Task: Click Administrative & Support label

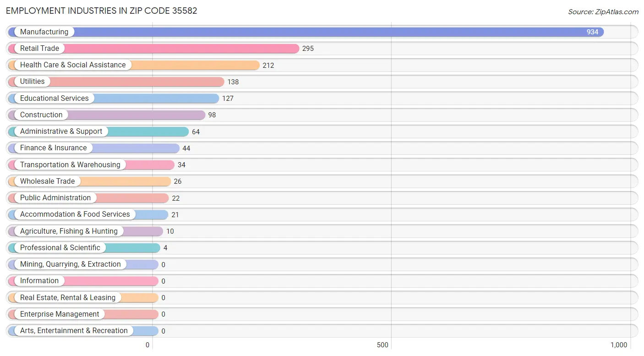Action: point(61,131)
